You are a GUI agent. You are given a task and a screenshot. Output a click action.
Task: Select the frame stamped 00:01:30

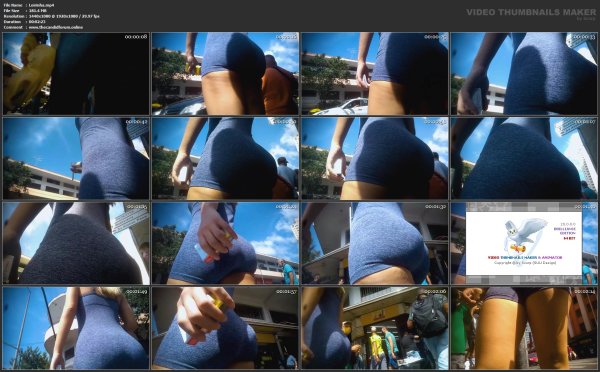point(375,243)
